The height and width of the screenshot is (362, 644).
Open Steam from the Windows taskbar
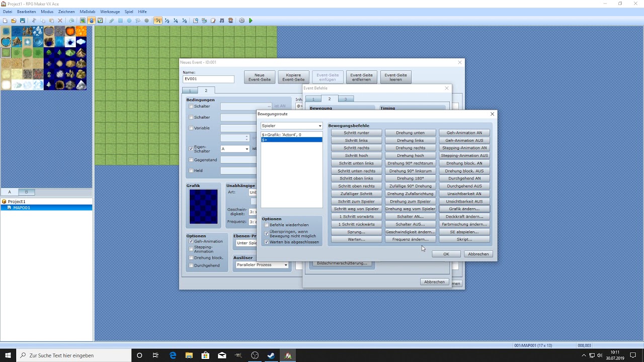coord(271,355)
